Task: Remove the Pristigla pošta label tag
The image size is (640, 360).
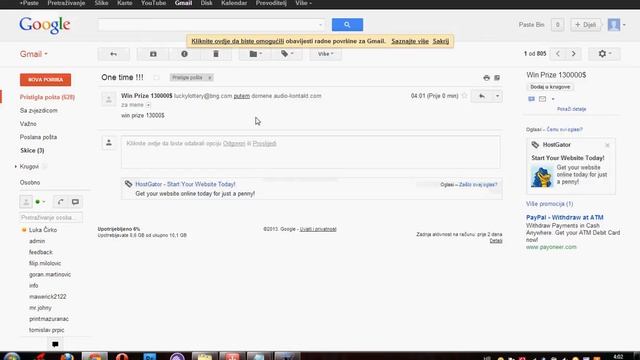Action: 209,78
